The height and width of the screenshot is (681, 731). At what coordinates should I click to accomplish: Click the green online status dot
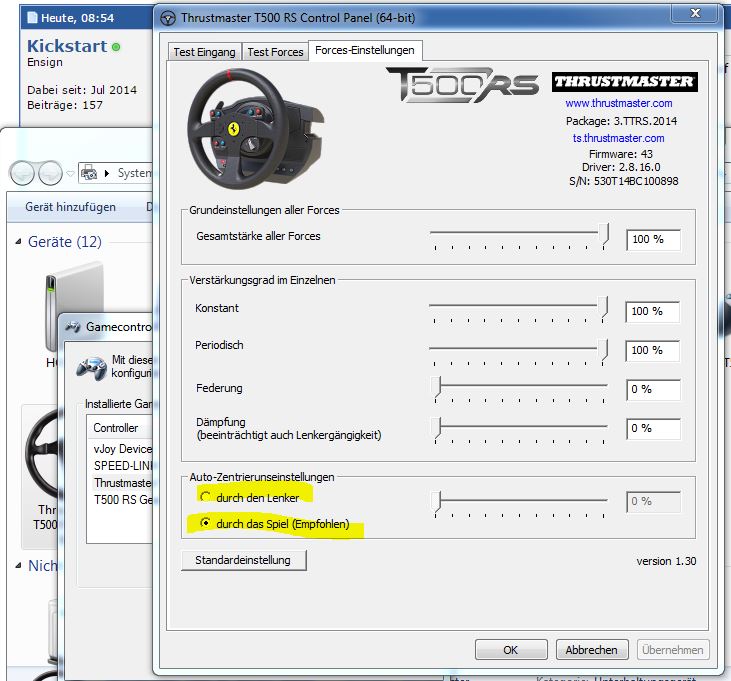[x=116, y=47]
